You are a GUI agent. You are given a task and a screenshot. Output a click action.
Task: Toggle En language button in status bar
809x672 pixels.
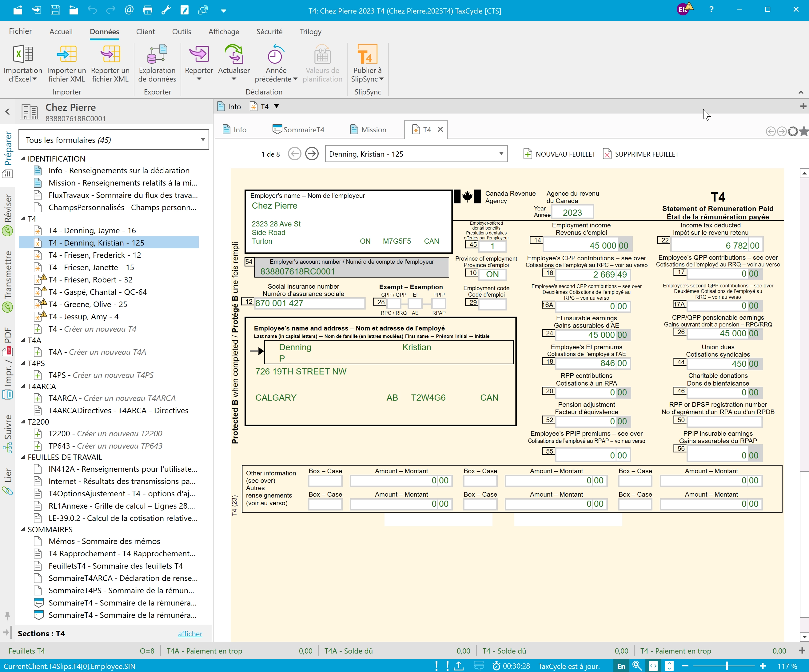point(621,666)
